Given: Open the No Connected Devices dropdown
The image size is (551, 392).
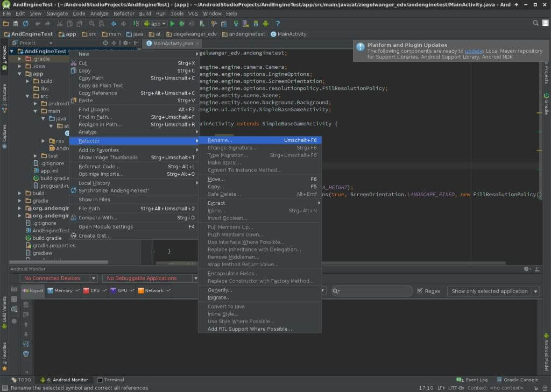Looking at the screenshot, I should pos(56,278).
